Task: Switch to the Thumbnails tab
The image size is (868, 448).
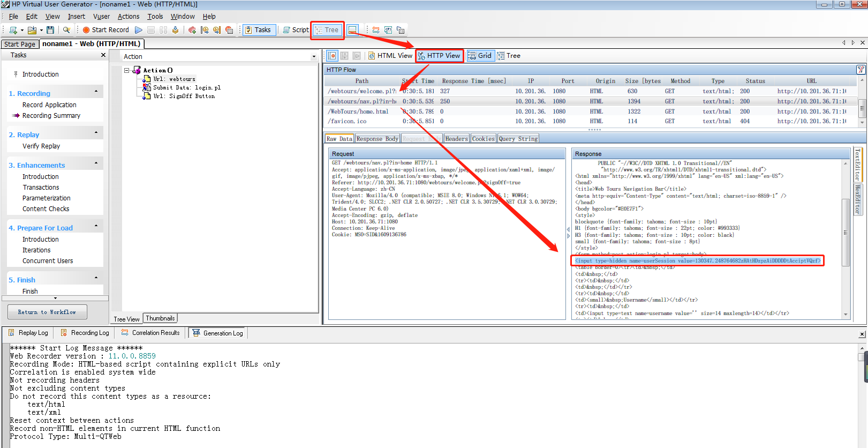Action: (x=160, y=318)
